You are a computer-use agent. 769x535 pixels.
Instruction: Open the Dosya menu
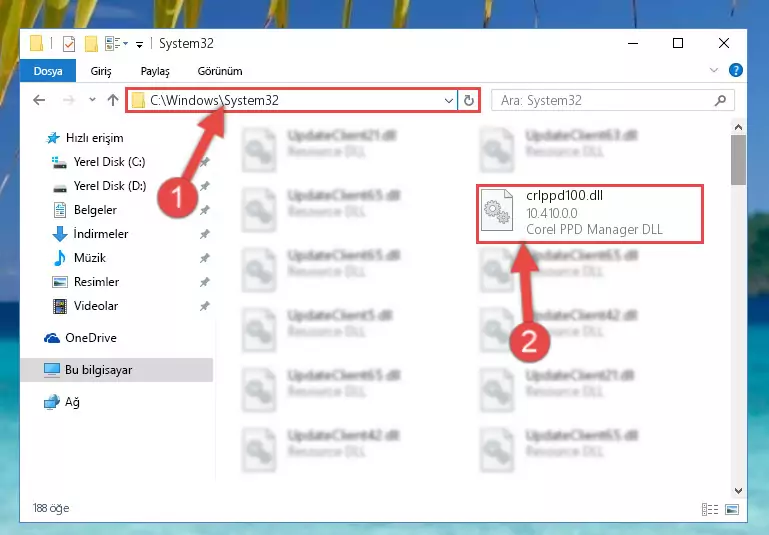48,71
